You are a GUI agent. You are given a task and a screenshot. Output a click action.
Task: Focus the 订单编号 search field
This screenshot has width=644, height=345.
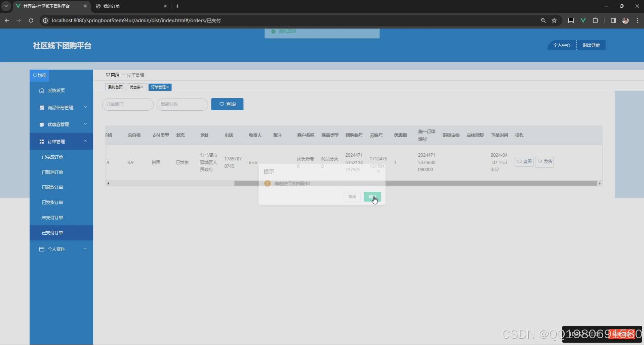[128, 104]
